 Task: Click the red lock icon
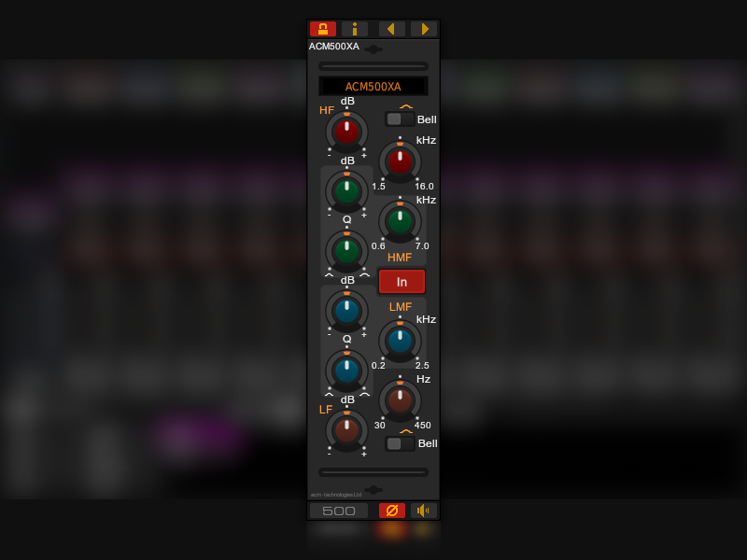(323, 29)
